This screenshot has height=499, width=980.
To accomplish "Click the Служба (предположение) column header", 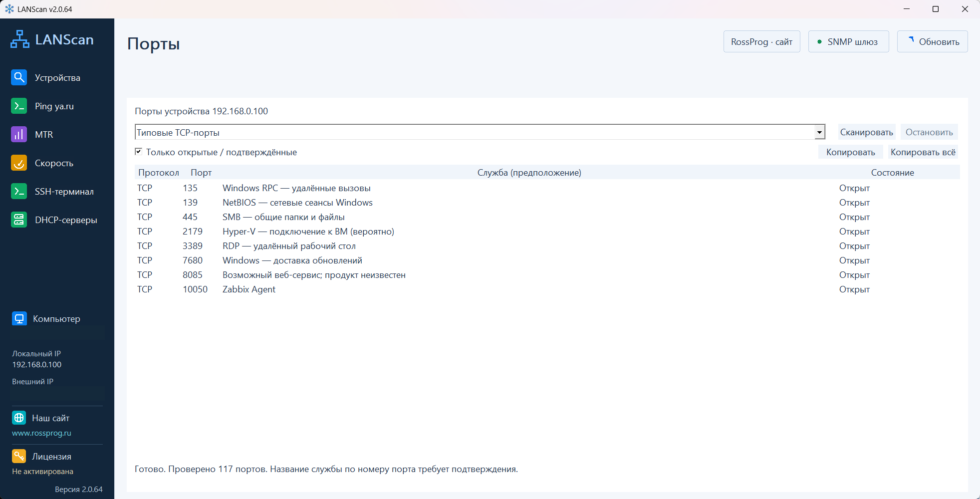I will (x=529, y=173).
